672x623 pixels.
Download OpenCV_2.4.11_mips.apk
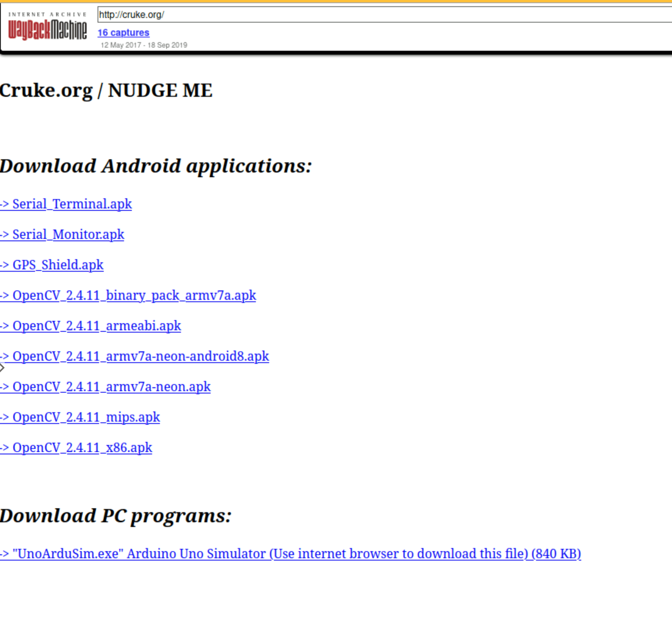coord(80,417)
